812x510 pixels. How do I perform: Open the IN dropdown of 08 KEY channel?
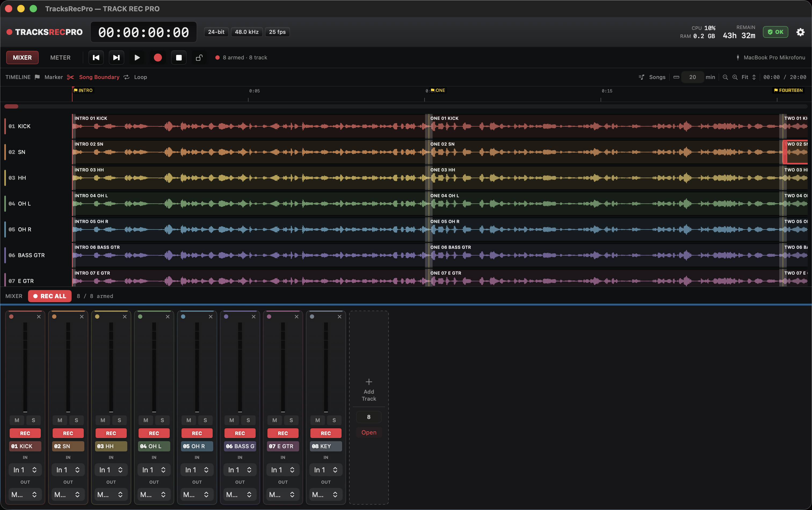[x=326, y=470]
